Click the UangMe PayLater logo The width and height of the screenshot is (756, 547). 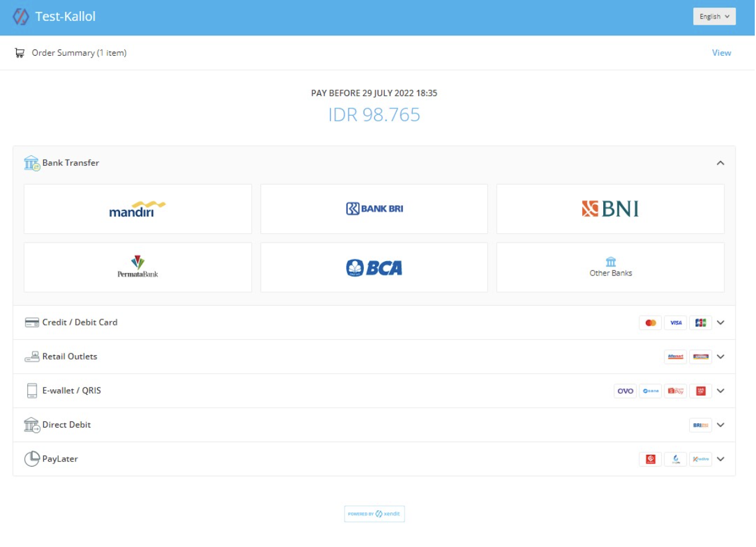pos(676,459)
